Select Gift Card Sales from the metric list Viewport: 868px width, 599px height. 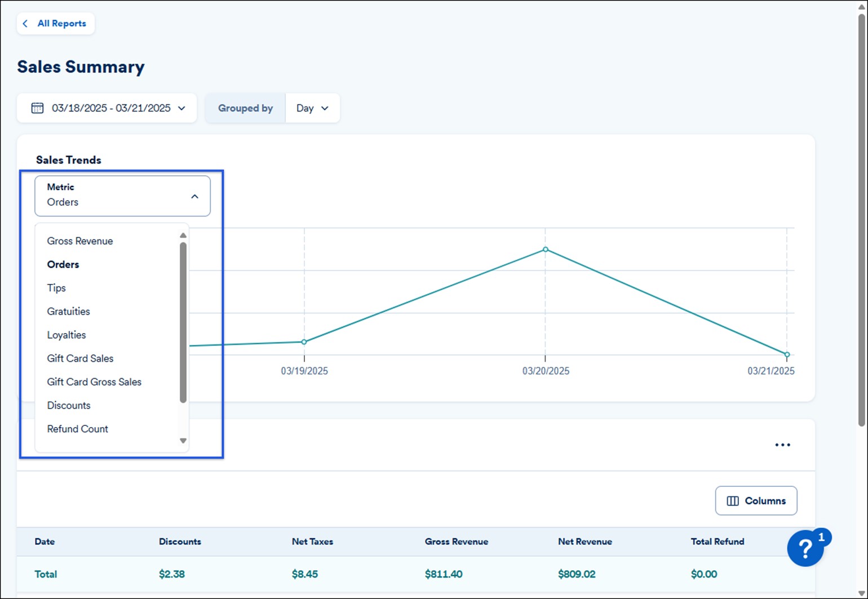click(x=80, y=358)
